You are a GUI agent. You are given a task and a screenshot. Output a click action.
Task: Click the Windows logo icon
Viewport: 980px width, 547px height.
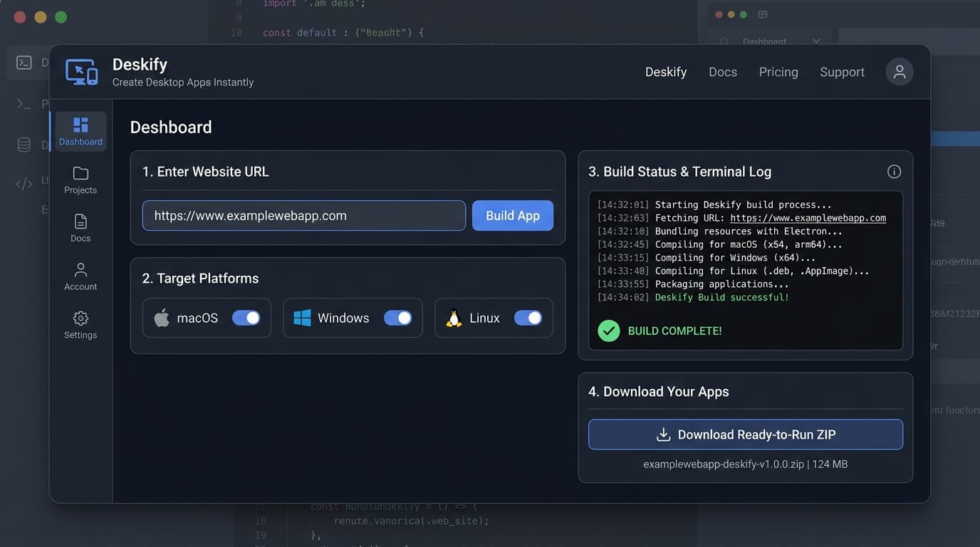302,318
